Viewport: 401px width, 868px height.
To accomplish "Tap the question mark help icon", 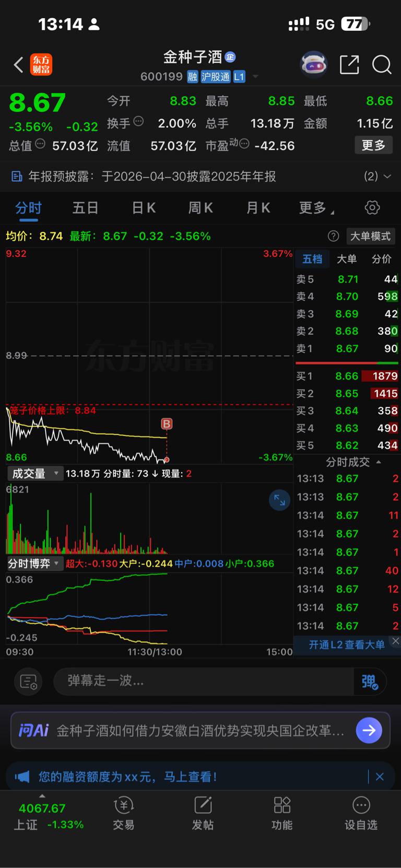I will click(333, 236).
